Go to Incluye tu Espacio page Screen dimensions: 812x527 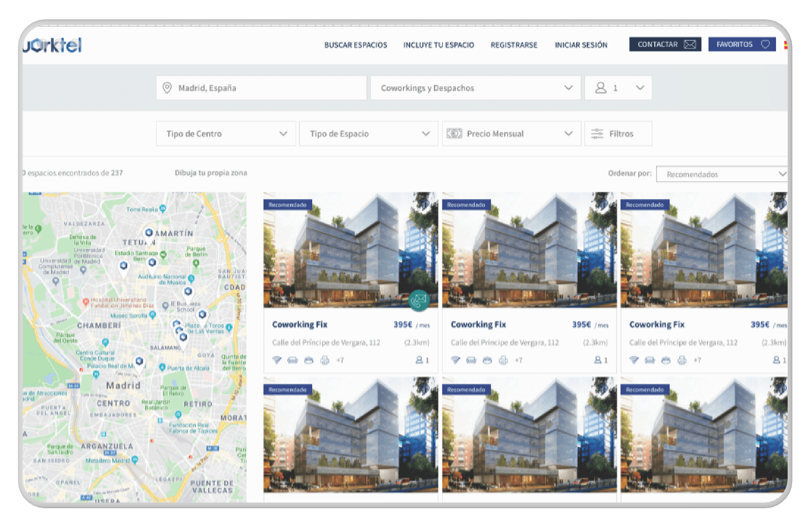click(x=438, y=45)
